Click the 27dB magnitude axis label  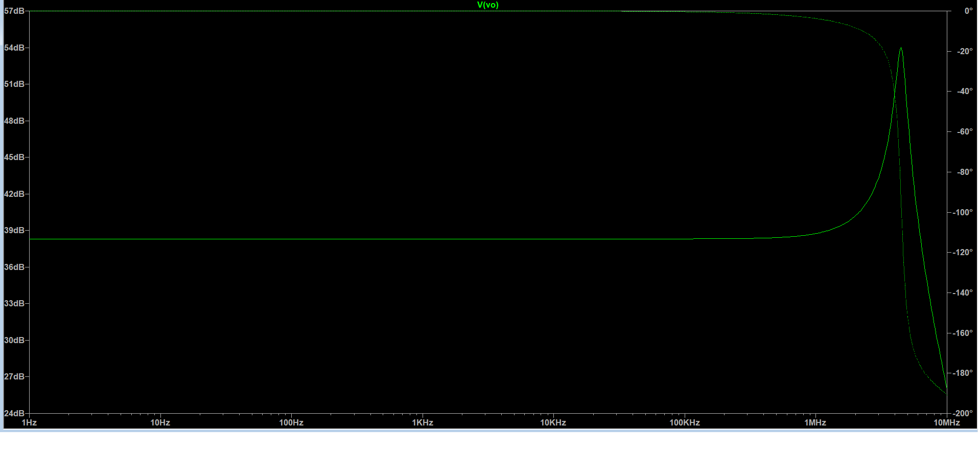pyautogui.click(x=14, y=376)
